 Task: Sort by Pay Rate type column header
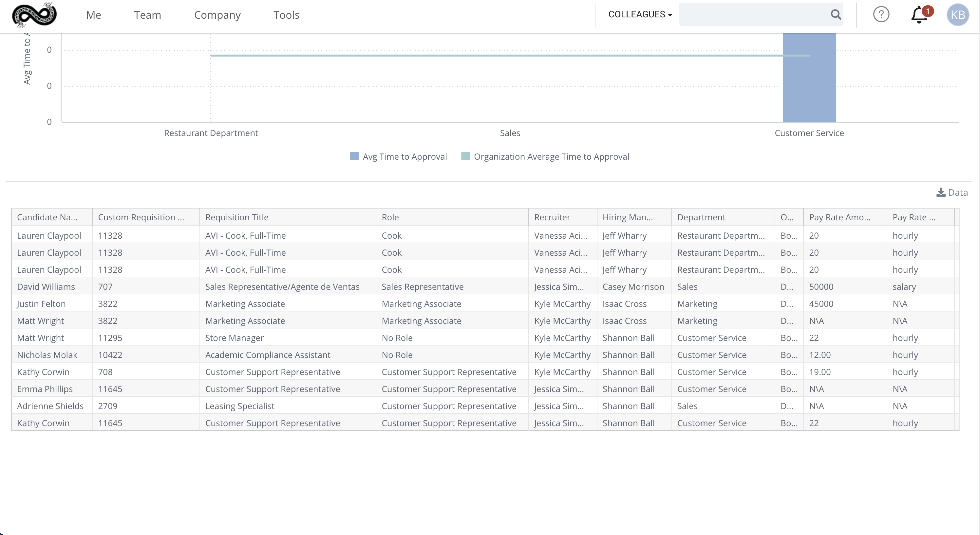(x=920, y=217)
